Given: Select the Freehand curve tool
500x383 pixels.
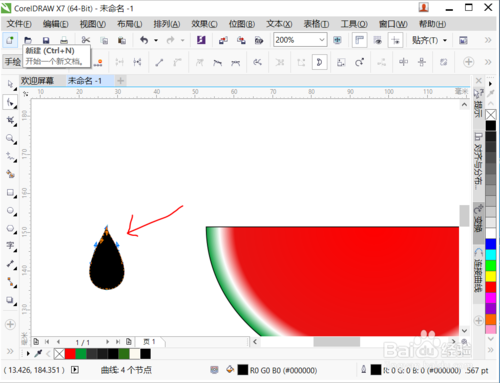Looking at the screenshot, I should (11, 156).
